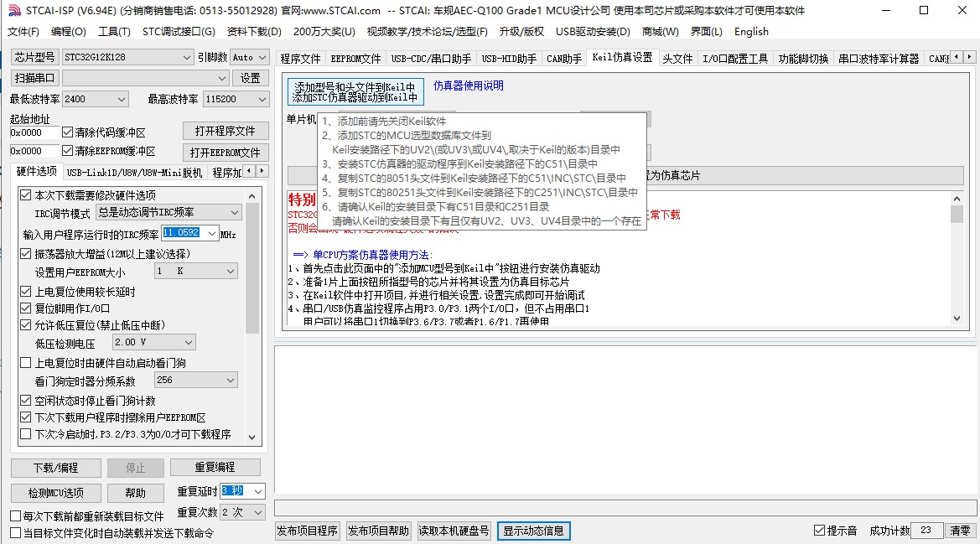Open 文件(F) menu

23,31
